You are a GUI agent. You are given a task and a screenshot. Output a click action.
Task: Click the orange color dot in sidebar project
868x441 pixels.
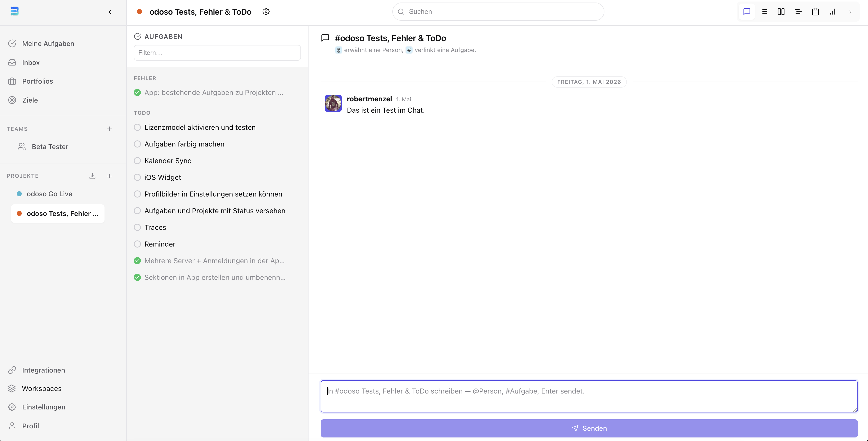click(19, 213)
